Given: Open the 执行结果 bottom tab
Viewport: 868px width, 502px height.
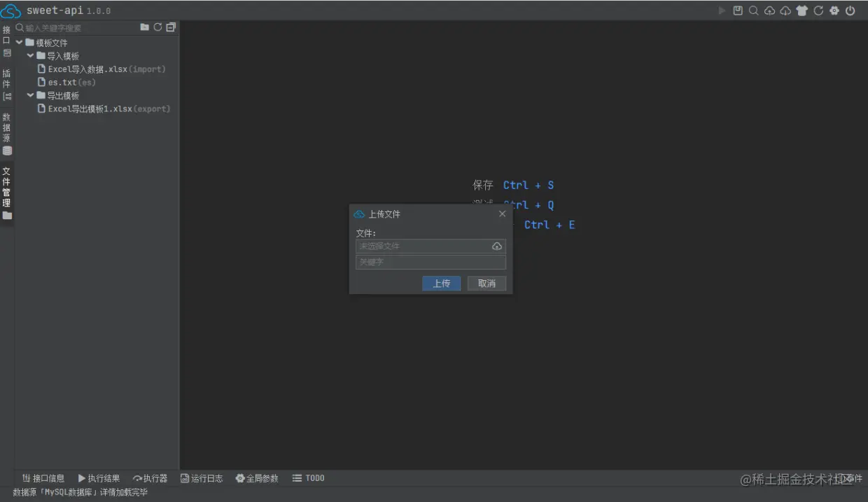Looking at the screenshot, I should click(99, 478).
